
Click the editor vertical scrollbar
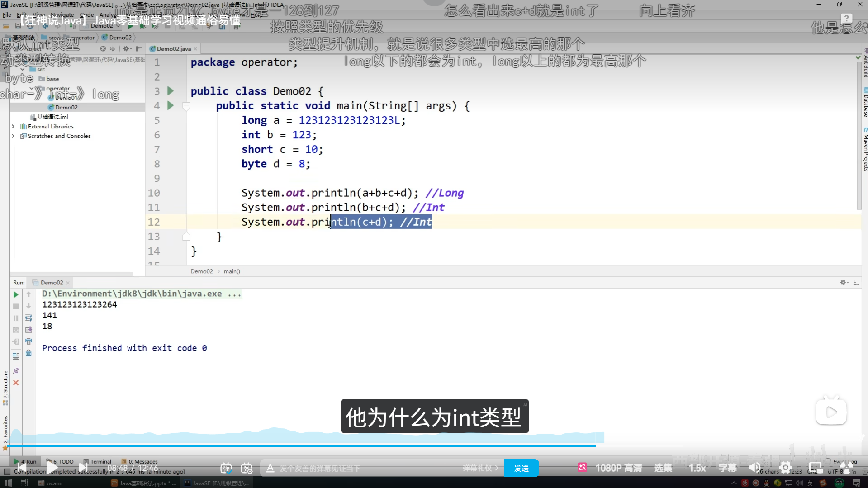click(x=859, y=136)
